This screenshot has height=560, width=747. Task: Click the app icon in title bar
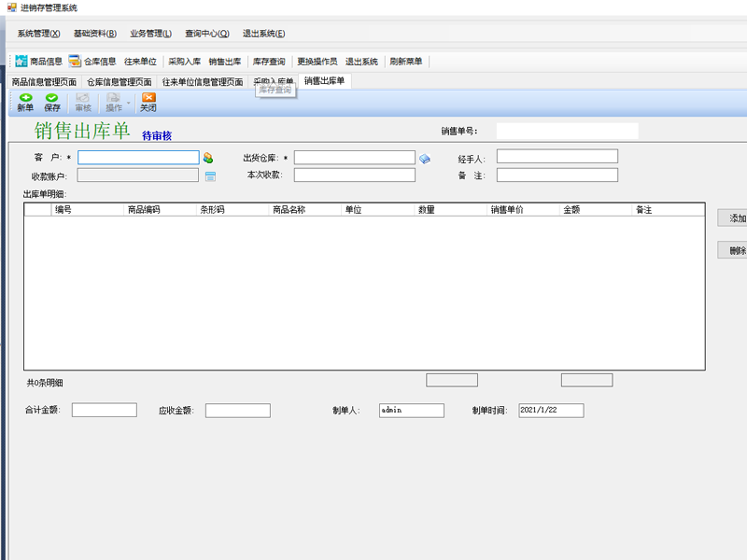pos(12,7)
